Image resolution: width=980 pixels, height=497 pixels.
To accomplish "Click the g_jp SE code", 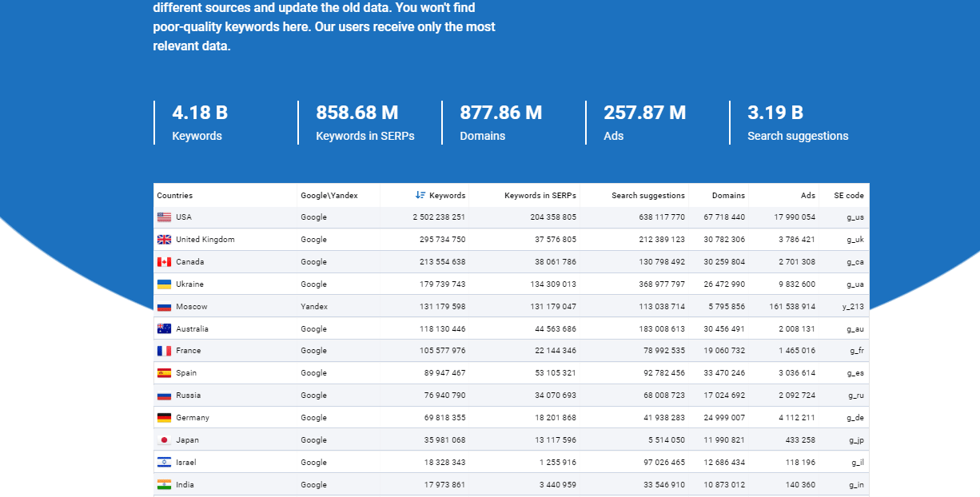I will pos(856,440).
